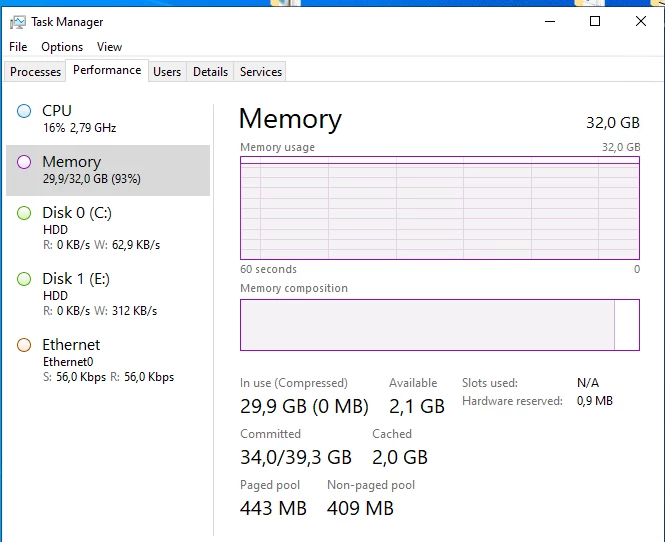Viewport: 665px width, 542px height.
Task: Switch to the Details tab
Action: click(210, 72)
